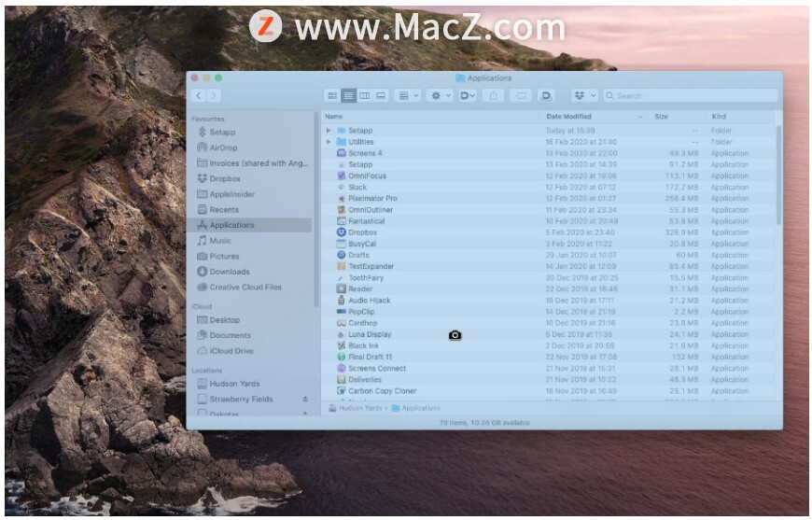Select the PopClip application icon
The width and height of the screenshot is (812, 520).
[342, 312]
